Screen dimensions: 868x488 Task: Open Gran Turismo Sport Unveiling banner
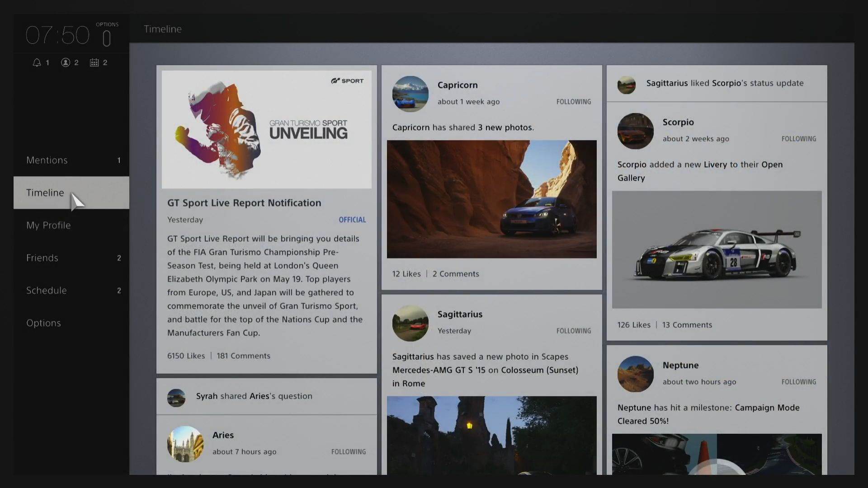point(267,129)
